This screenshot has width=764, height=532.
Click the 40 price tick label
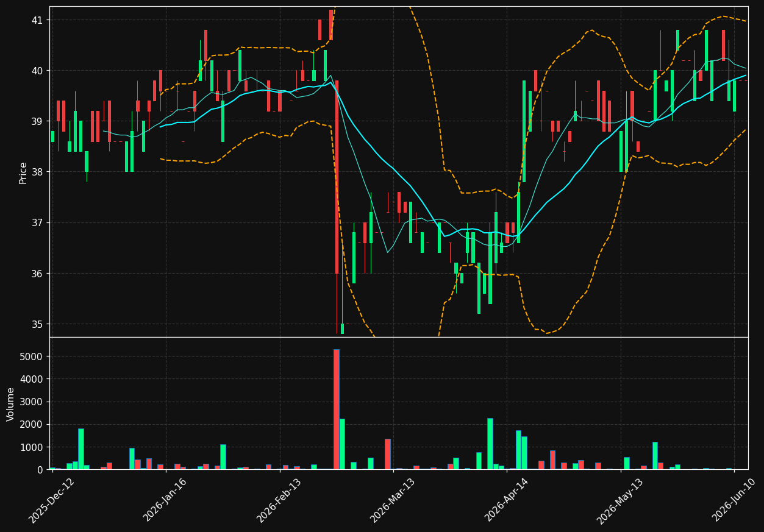(38, 71)
